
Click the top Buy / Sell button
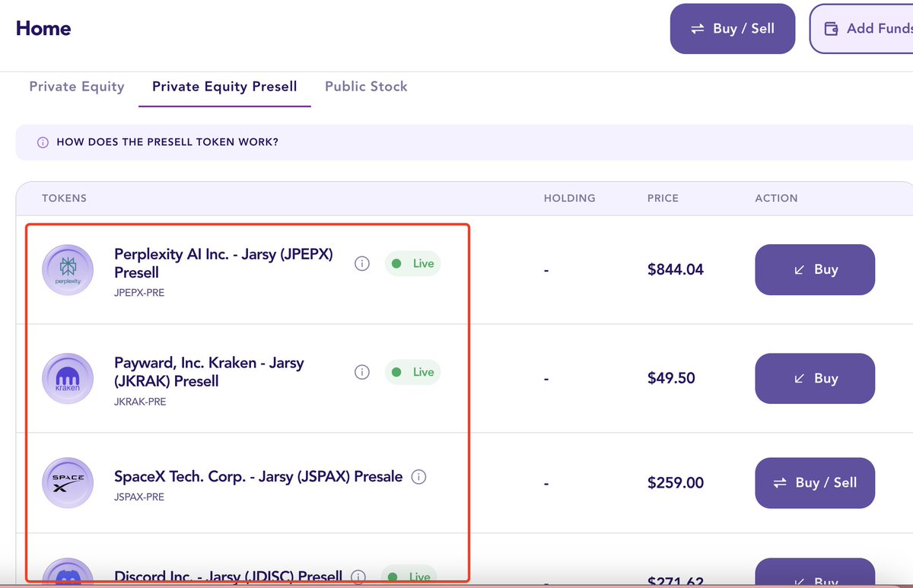[x=732, y=29]
